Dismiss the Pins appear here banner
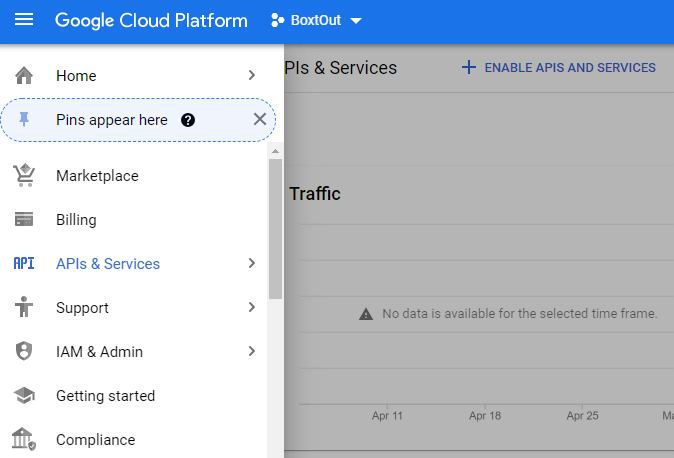The image size is (674, 458). (260, 120)
